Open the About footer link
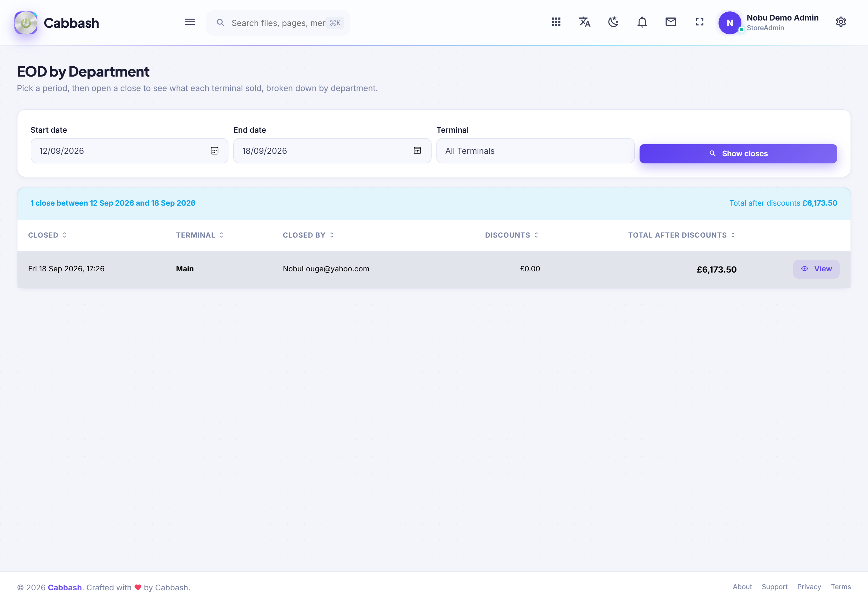Screen dimensions: 868x603 [x=742, y=587]
